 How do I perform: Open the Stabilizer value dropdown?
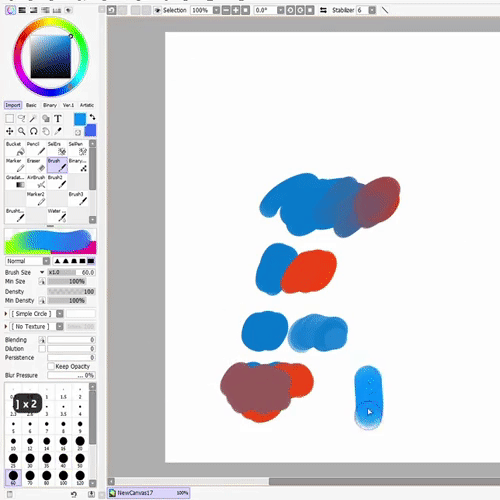pyautogui.click(x=372, y=10)
